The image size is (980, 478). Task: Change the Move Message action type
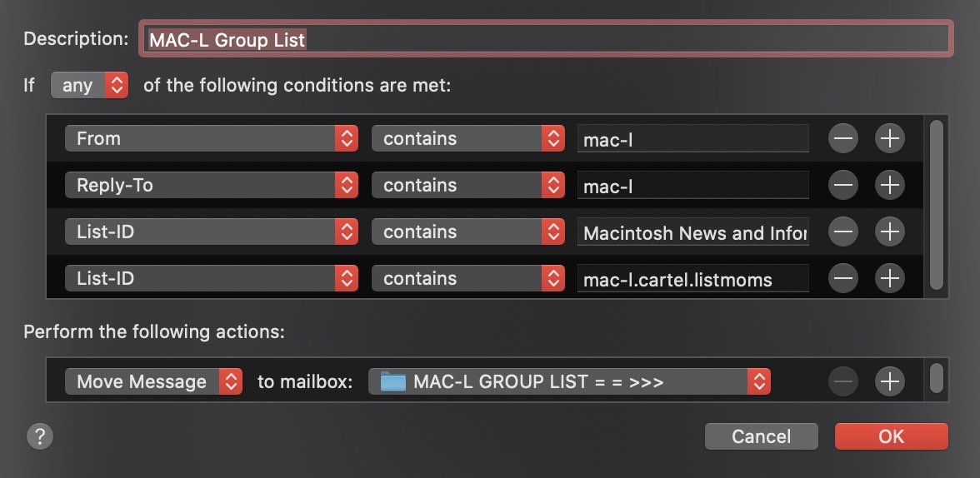[x=153, y=382]
